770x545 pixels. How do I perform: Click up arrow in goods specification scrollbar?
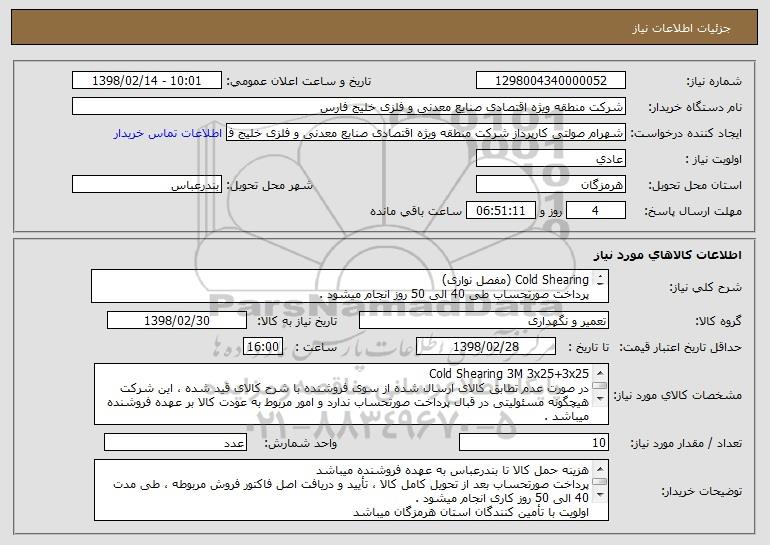coord(600,373)
